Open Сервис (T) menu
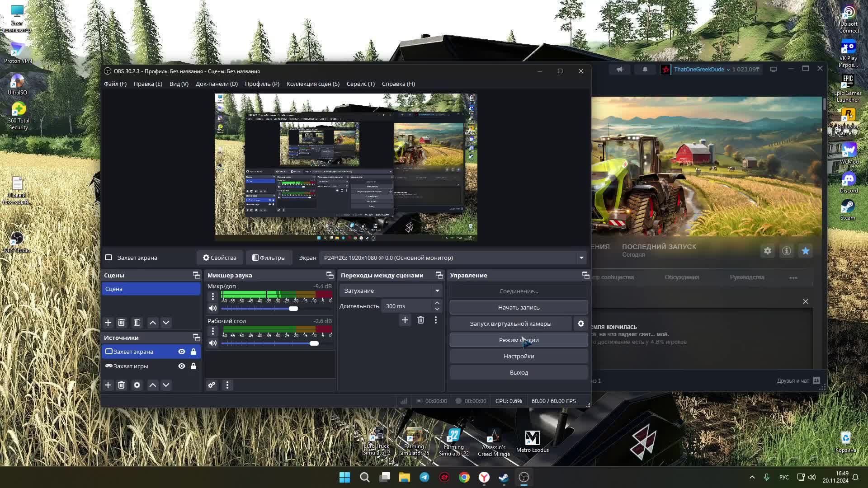Screen dimensions: 868x488 coord(361,84)
